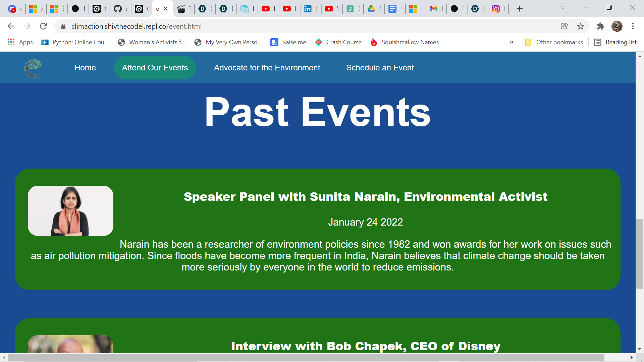Click the share page icon
Viewport: 644px width, 362px height.
click(x=564, y=26)
